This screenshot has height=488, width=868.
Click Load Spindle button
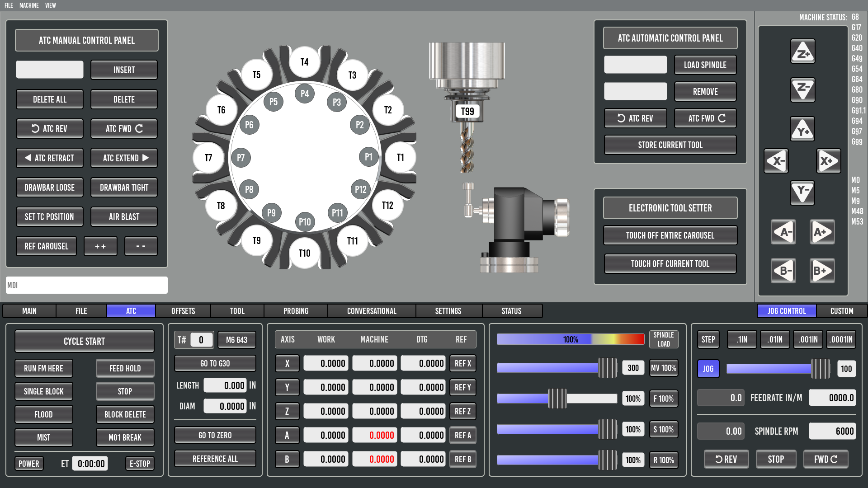(x=705, y=65)
